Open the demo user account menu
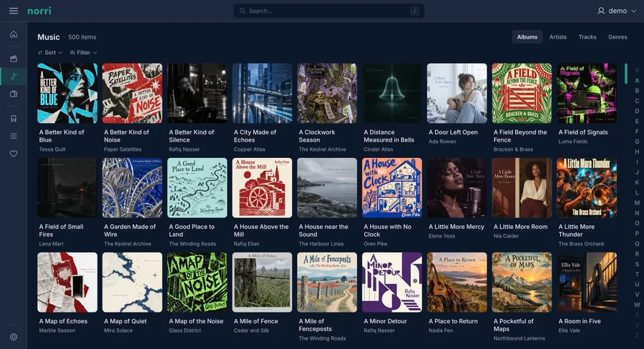This screenshot has height=349, width=644. tap(617, 11)
